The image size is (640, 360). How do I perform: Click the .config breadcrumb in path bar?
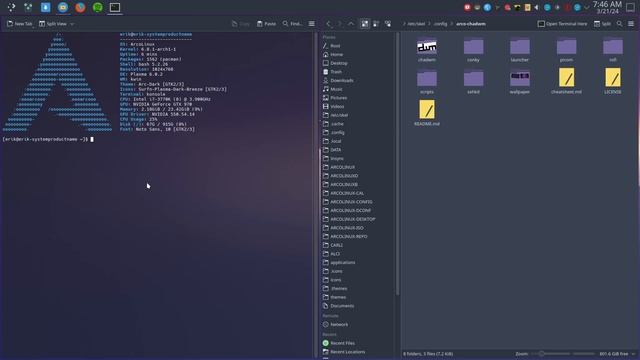[440, 24]
